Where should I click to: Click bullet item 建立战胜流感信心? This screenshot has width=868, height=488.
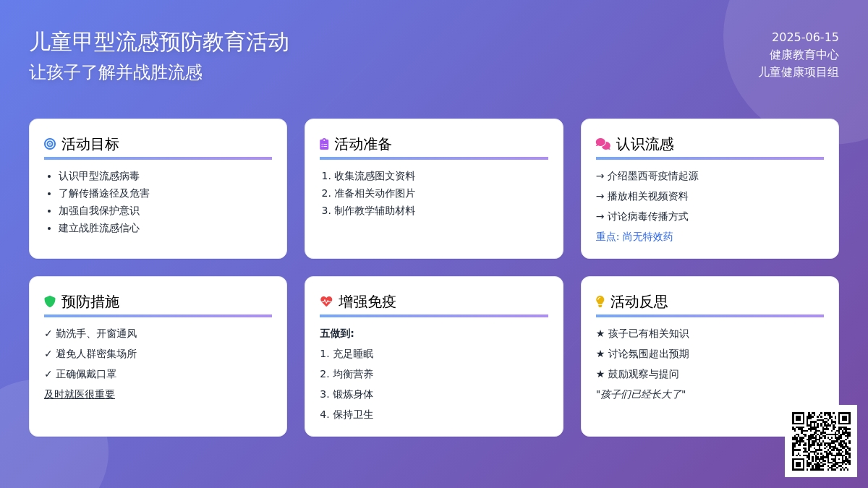click(x=99, y=228)
